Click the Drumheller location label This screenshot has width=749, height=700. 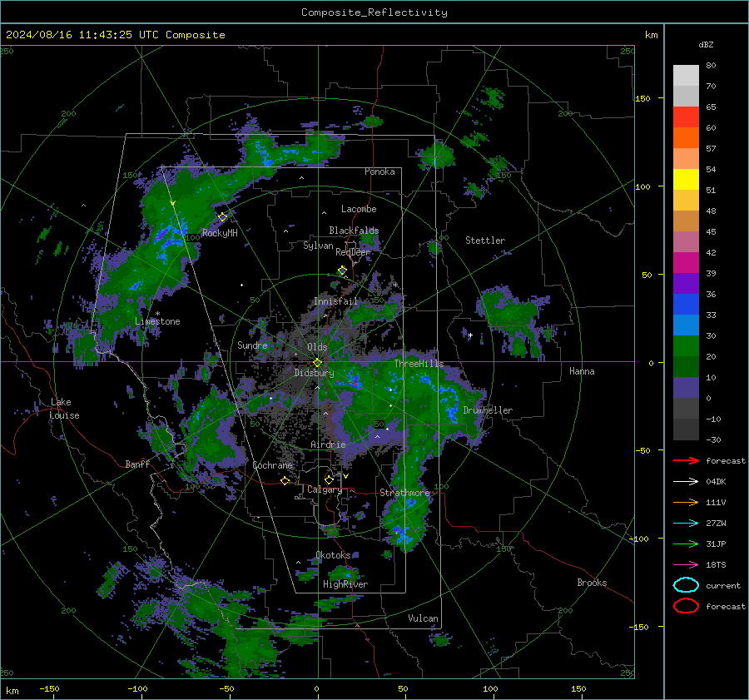[x=488, y=410]
